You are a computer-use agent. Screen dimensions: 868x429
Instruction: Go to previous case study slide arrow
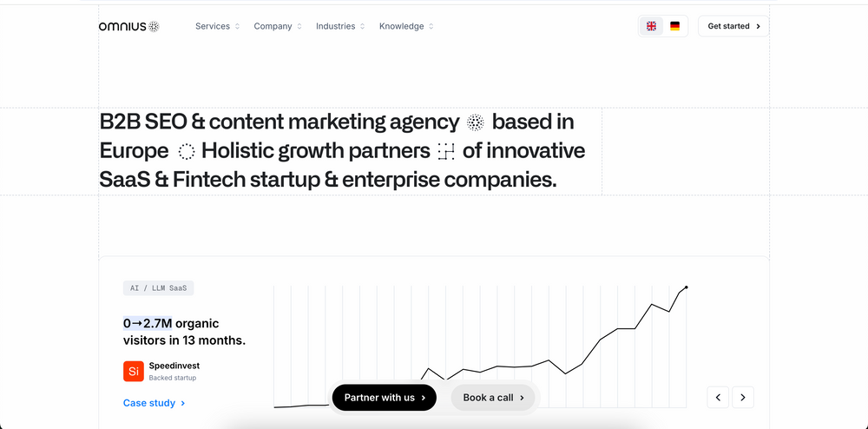tap(718, 398)
